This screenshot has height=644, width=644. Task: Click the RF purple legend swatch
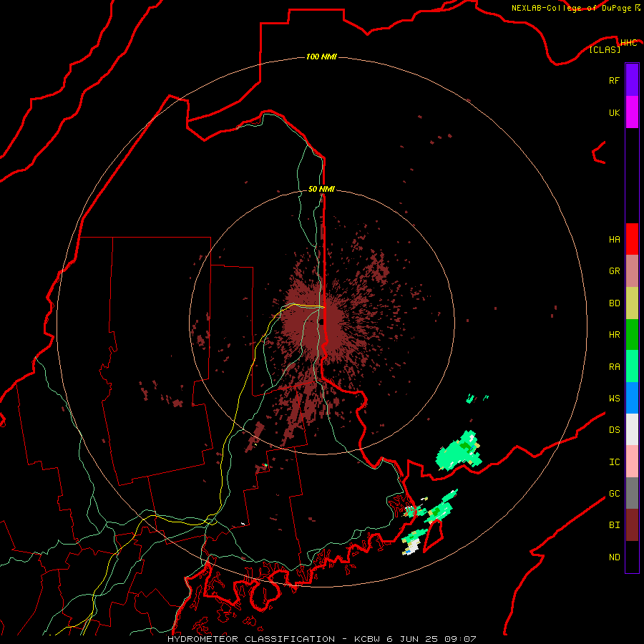[632, 80]
